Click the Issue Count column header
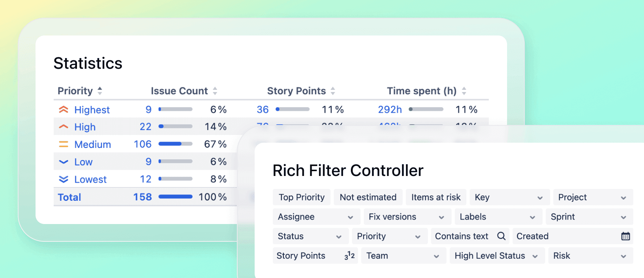 click(179, 91)
